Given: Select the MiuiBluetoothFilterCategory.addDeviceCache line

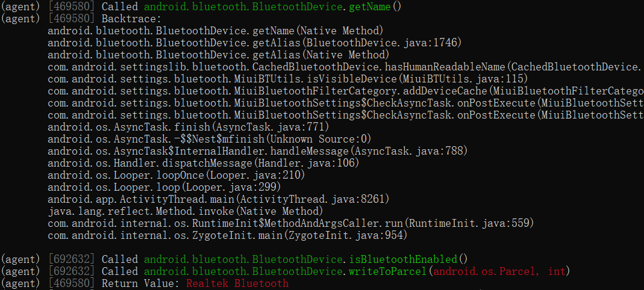Looking at the screenshot, I should coord(345,91).
